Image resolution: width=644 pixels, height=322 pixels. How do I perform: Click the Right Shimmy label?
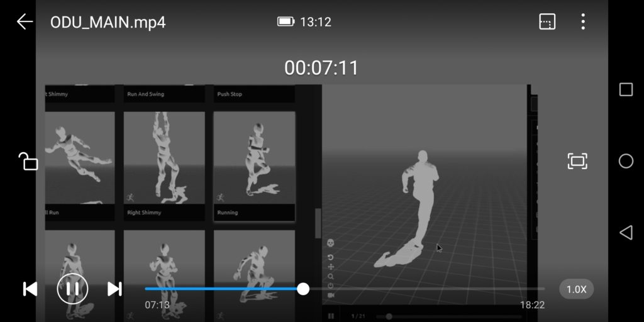144,213
